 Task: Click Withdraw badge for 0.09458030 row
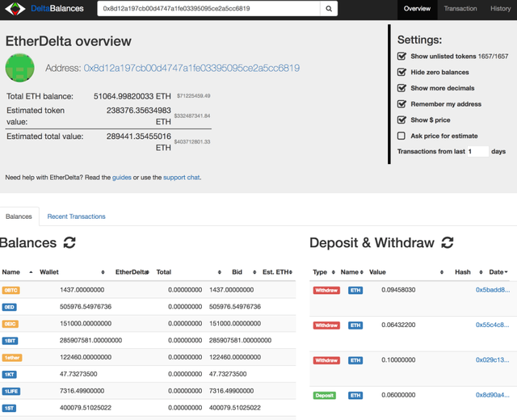(326, 290)
